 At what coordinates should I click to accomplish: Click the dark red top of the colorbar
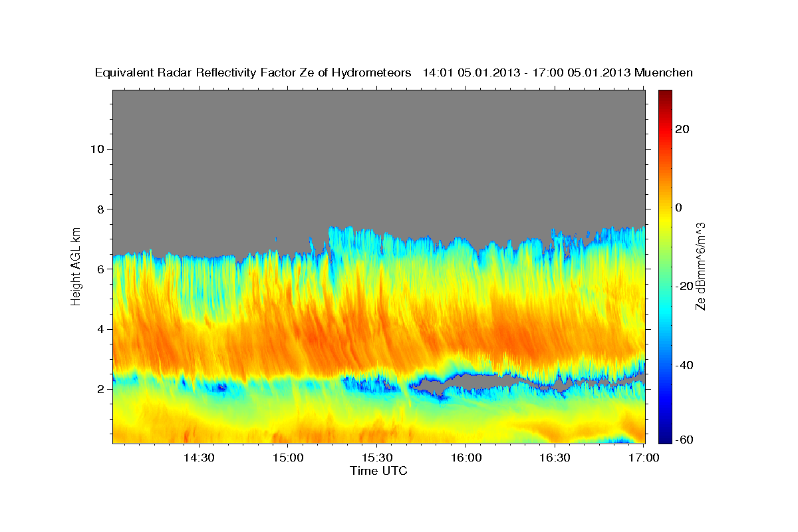[x=664, y=94]
